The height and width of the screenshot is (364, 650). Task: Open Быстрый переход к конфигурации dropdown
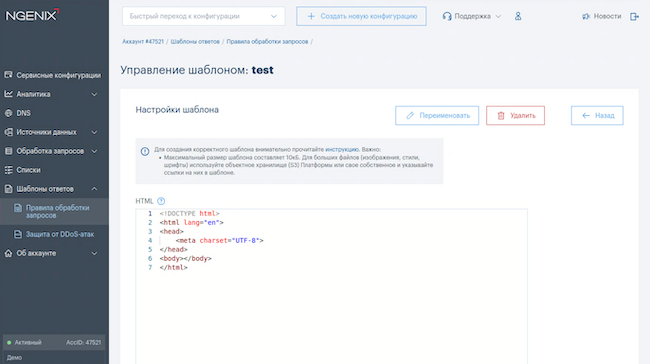(203, 16)
